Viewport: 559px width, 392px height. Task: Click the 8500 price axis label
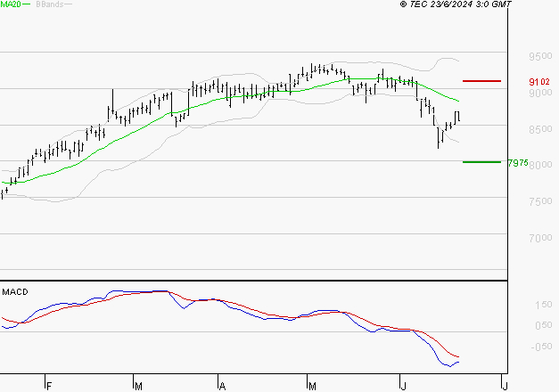(540, 129)
